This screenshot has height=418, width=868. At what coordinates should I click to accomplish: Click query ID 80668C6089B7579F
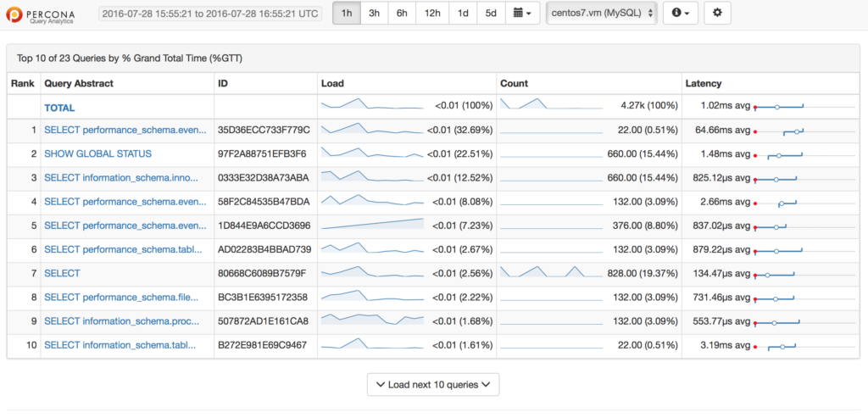point(262,273)
